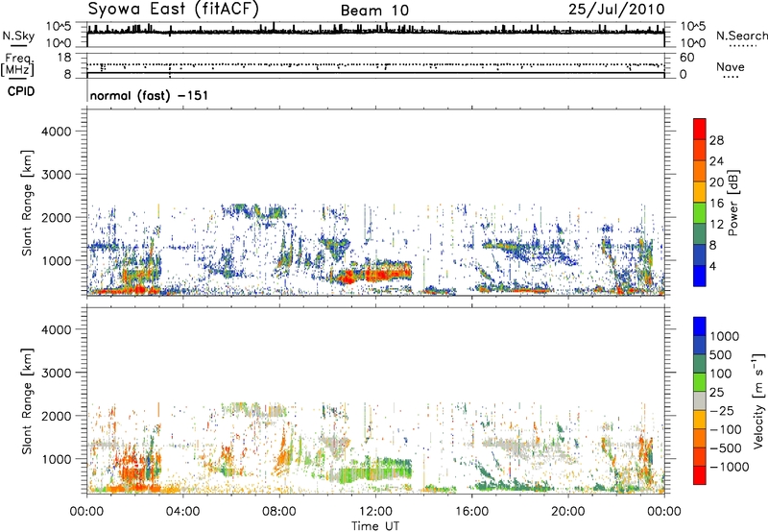Select the '3000' range tick in the velocity panel
768x532 pixels.
tap(56, 373)
